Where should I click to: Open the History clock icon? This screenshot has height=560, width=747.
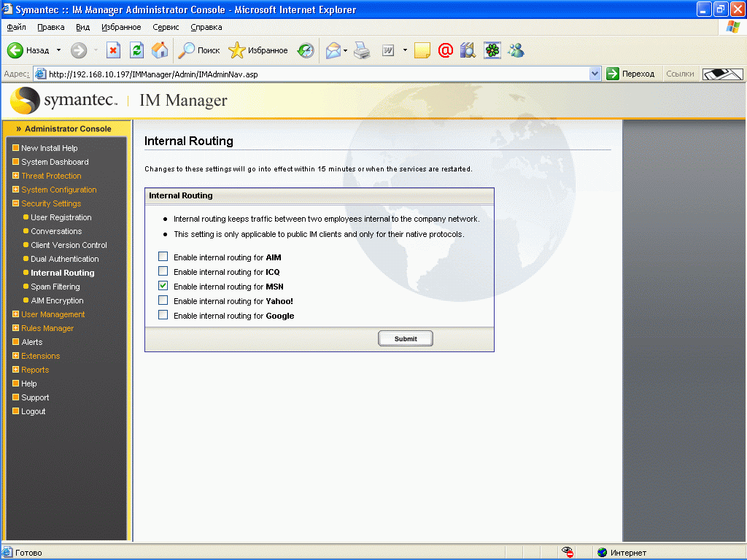(306, 50)
